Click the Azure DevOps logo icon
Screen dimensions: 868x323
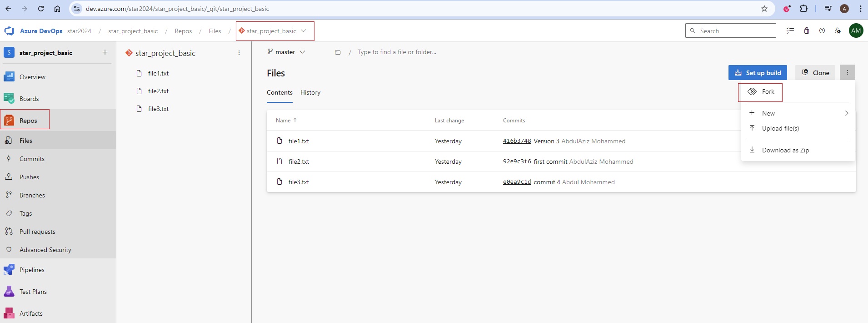coord(9,31)
